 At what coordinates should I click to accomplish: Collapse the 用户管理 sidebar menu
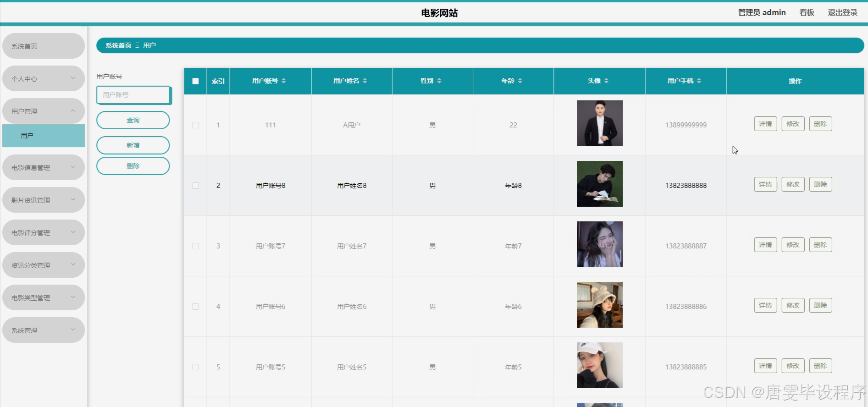(x=44, y=111)
